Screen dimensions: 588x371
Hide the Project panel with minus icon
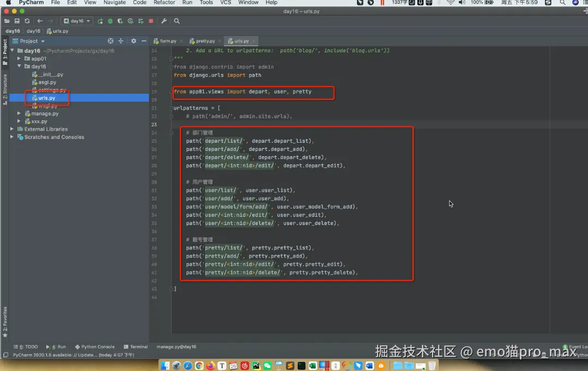[144, 41]
